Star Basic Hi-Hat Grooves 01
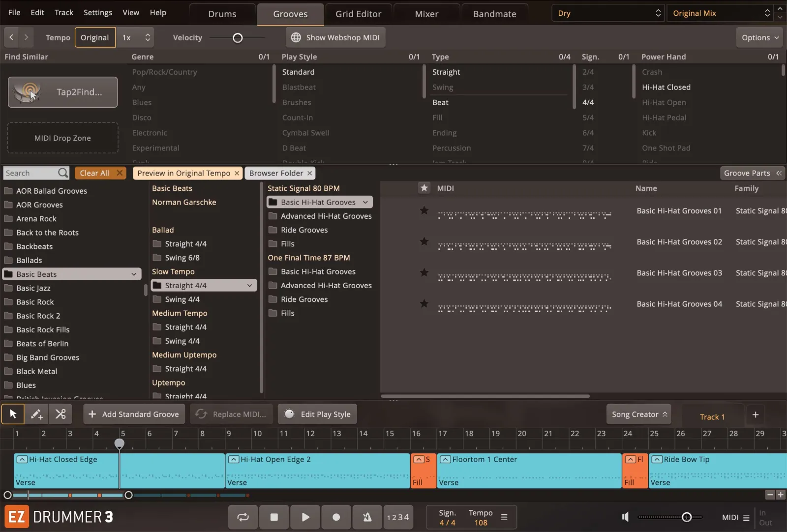Viewport: 787px width, 532px height. tap(424, 210)
